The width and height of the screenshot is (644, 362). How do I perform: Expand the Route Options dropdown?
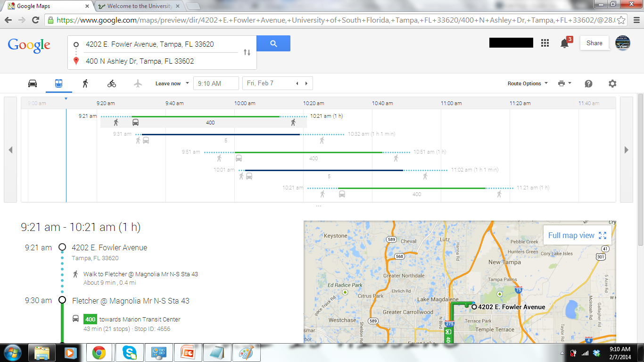tap(528, 83)
